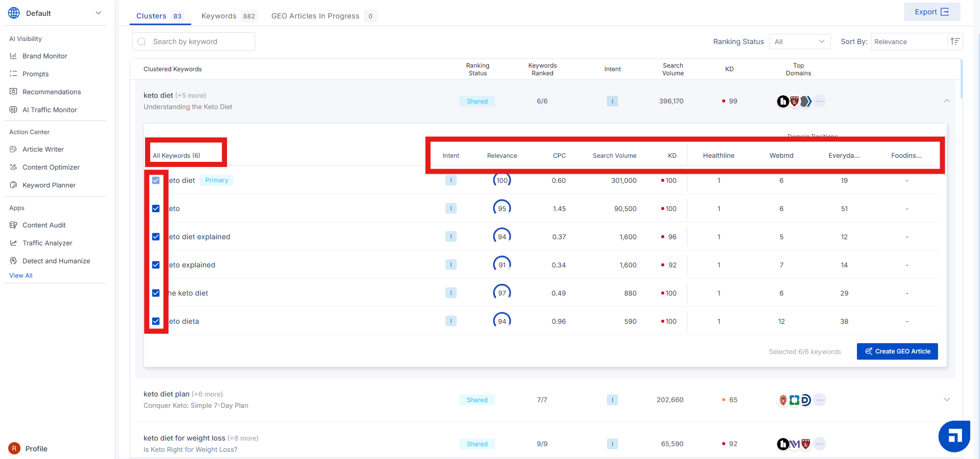The image size is (980, 459).
Task: Collapse the 'keto diet' cluster
Action: [947, 101]
